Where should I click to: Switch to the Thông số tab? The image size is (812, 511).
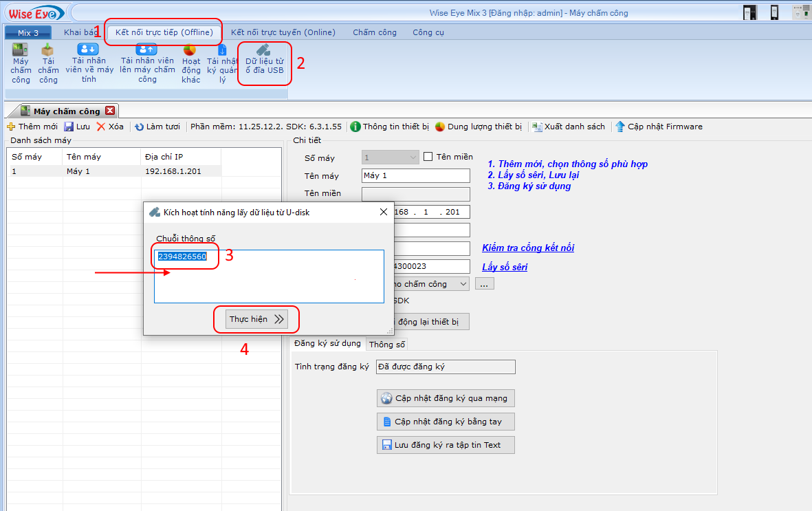point(387,345)
